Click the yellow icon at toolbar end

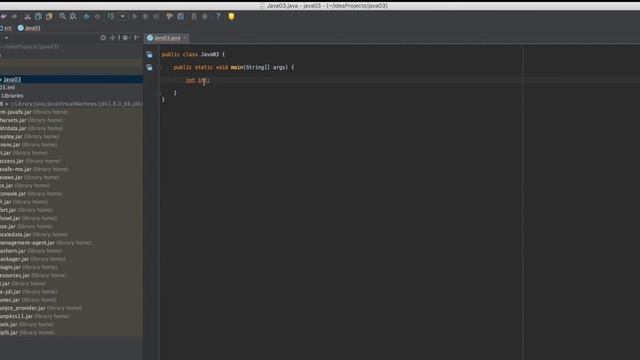[x=231, y=16]
